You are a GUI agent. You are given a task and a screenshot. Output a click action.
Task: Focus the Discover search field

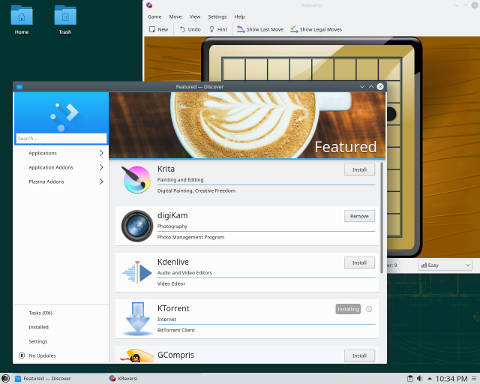click(61, 138)
